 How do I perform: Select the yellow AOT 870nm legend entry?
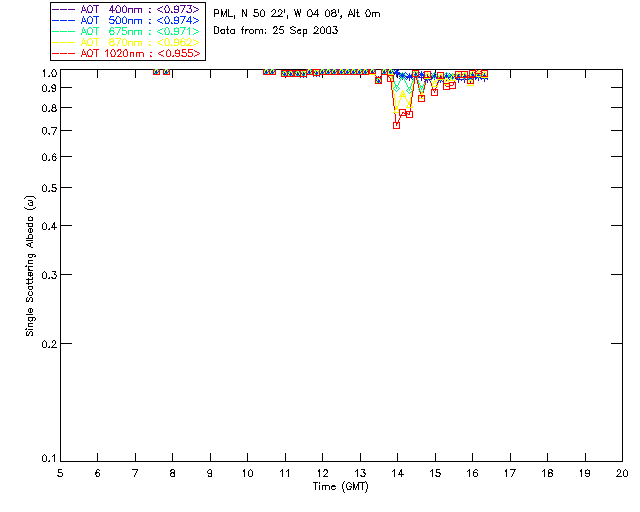point(127,42)
